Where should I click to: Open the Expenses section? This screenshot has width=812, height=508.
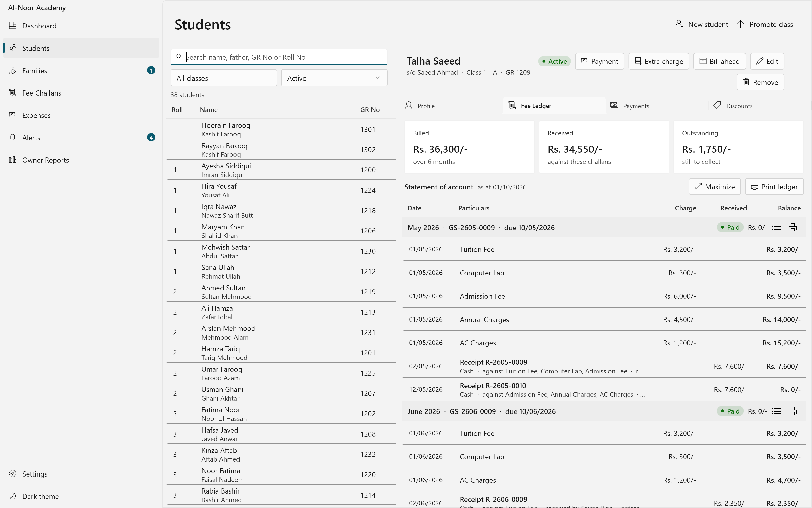[x=81, y=115]
